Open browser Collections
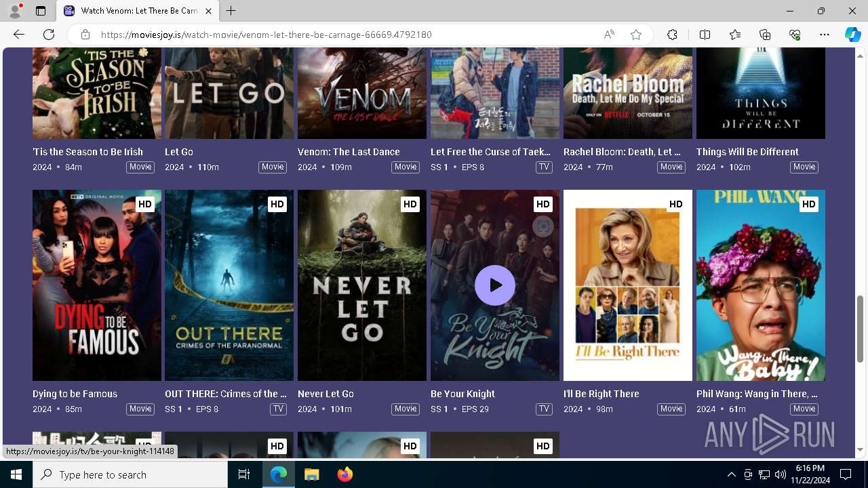This screenshot has width=868, height=488. pyautogui.click(x=765, y=35)
